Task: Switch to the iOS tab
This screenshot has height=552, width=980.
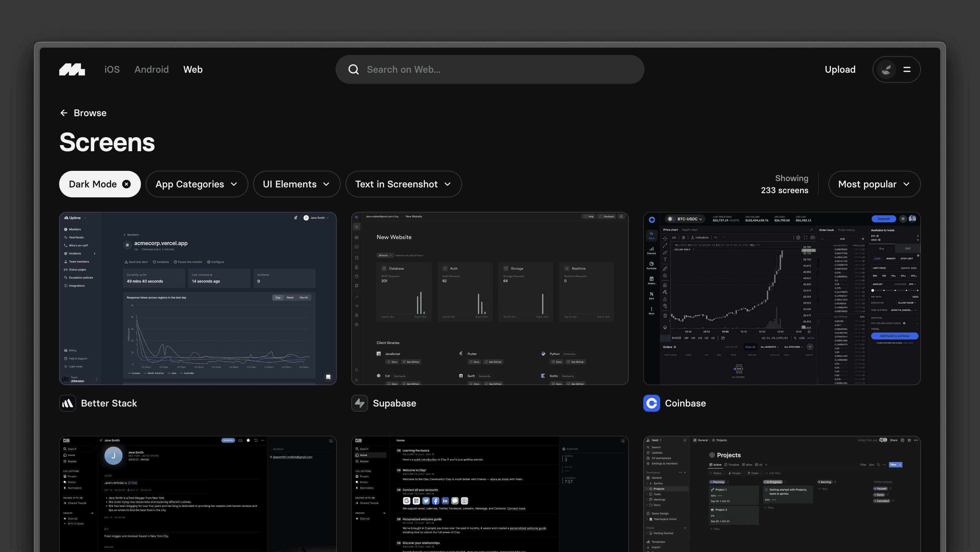Action: tap(112, 69)
